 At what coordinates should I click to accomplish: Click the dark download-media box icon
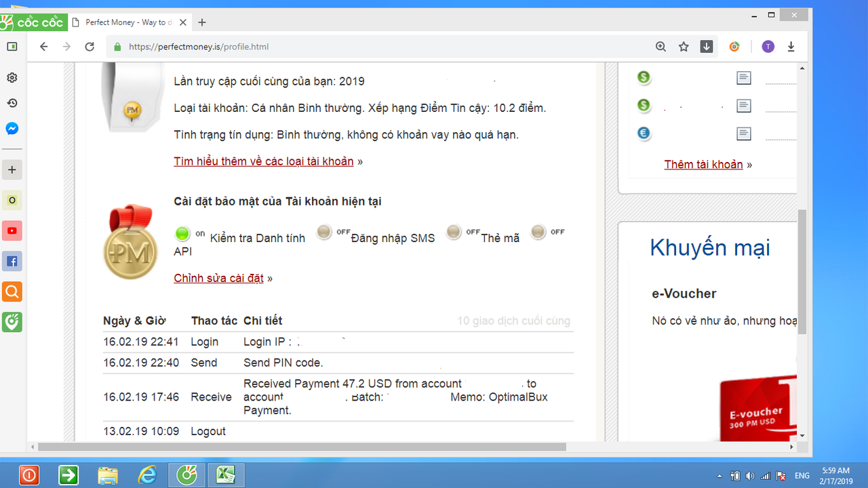point(707,47)
